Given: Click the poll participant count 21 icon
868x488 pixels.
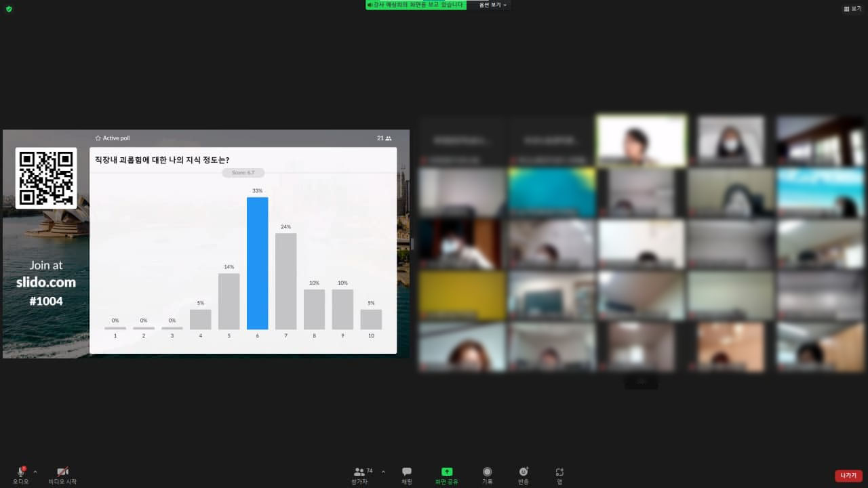Looking at the screenshot, I should pos(384,138).
